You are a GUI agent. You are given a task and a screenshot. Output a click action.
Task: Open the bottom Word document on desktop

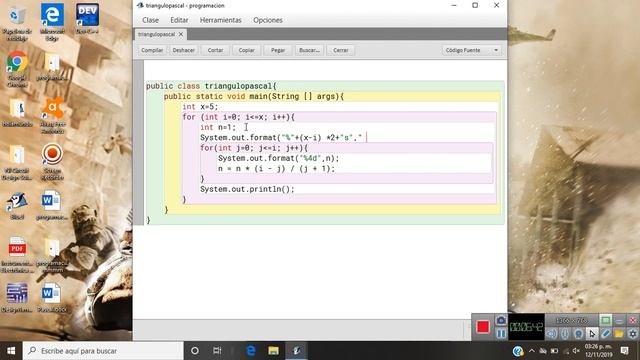pos(51,298)
